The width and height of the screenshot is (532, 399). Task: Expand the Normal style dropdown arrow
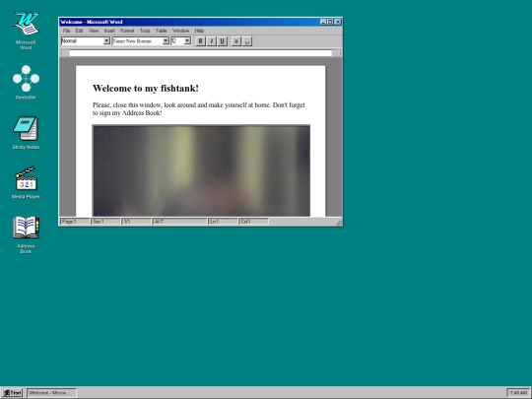(106, 41)
